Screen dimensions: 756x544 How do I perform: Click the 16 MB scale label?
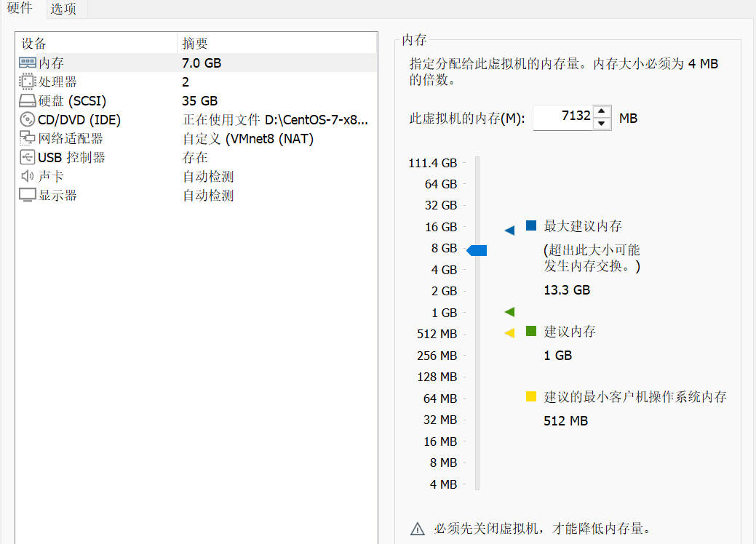[x=439, y=441]
